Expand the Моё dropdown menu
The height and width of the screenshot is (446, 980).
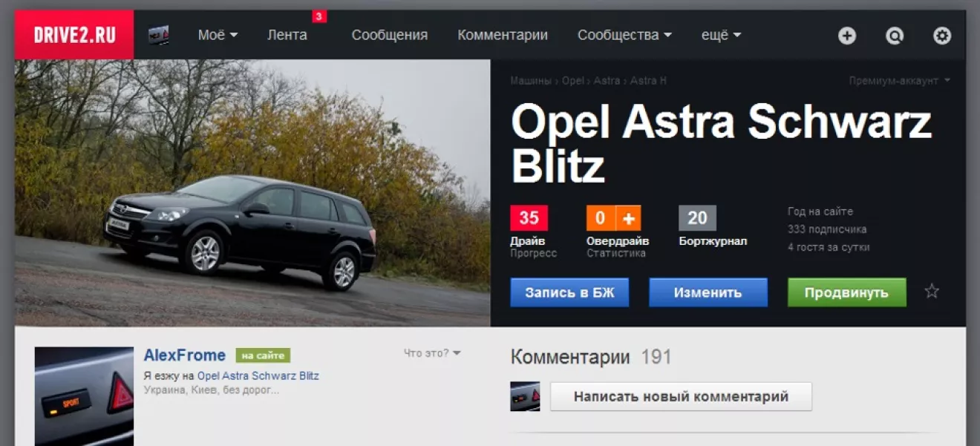pyautogui.click(x=218, y=35)
